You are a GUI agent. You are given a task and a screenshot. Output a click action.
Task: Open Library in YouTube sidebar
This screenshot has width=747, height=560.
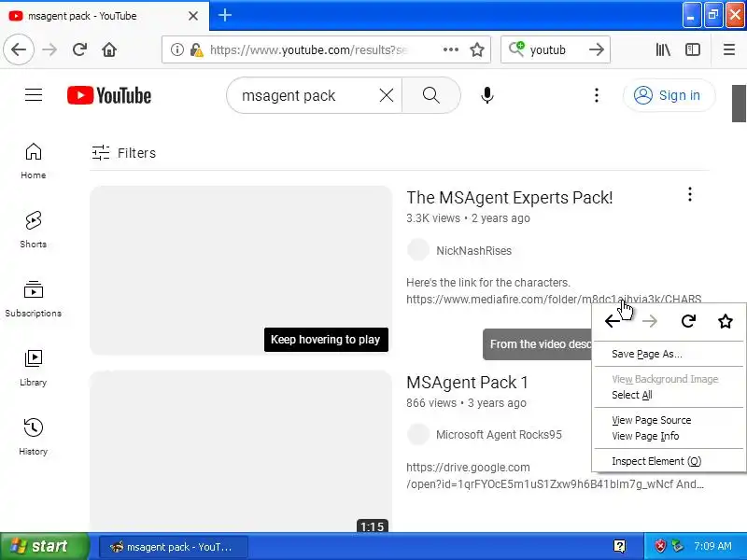pos(34,368)
